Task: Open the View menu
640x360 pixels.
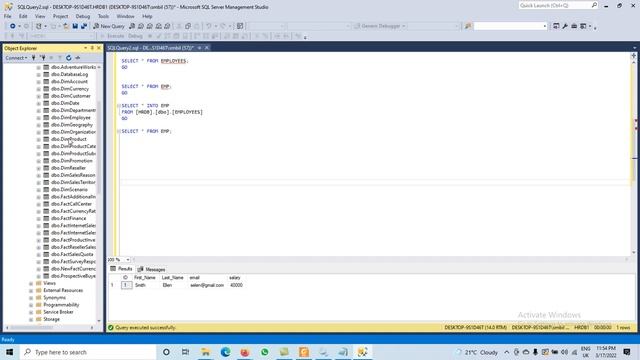Action: pyautogui.click(x=40, y=16)
